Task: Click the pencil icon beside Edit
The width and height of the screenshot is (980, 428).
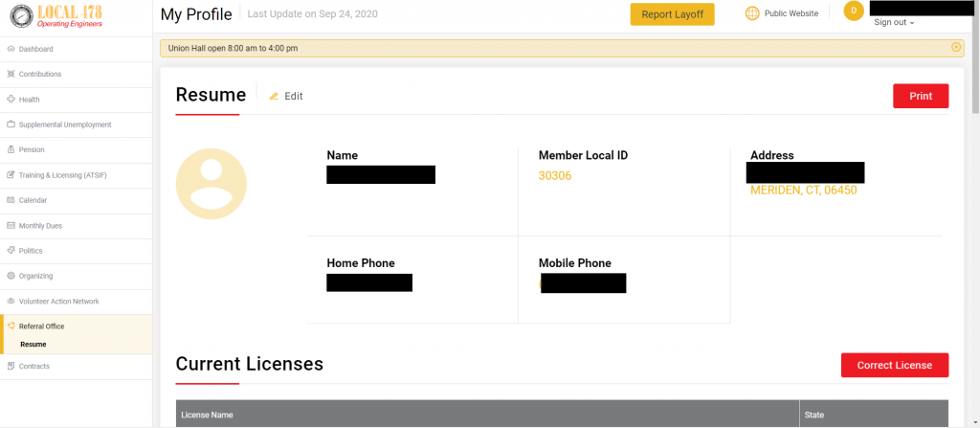Action: click(274, 97)
